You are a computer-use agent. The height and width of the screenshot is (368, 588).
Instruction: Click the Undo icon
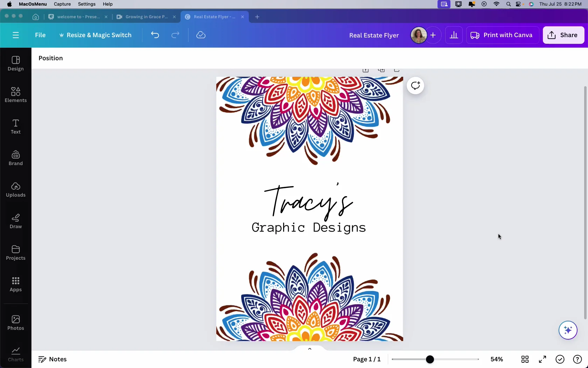155,35
